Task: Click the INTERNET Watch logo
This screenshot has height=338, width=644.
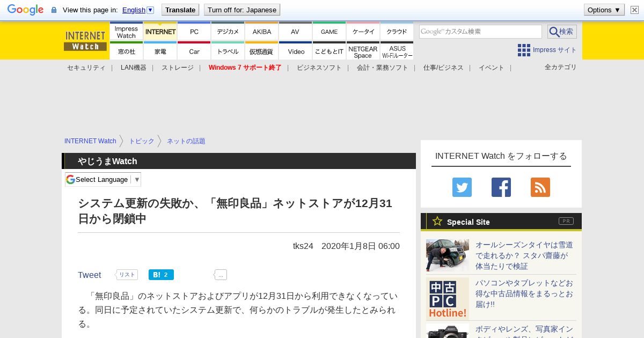Action: pyautogui.click(x=85, y=41)
